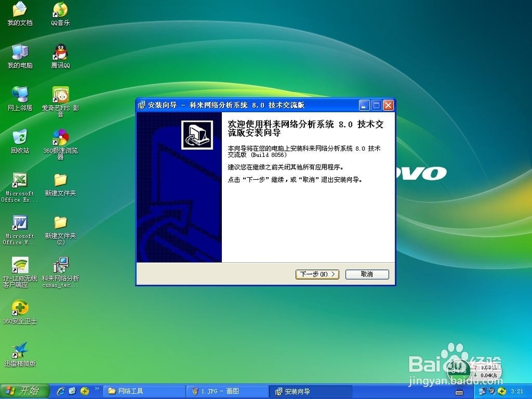Expand quick launch overflow chevron
The height and width of the screenshot is (399, 532).
click(x=97, y=388)
